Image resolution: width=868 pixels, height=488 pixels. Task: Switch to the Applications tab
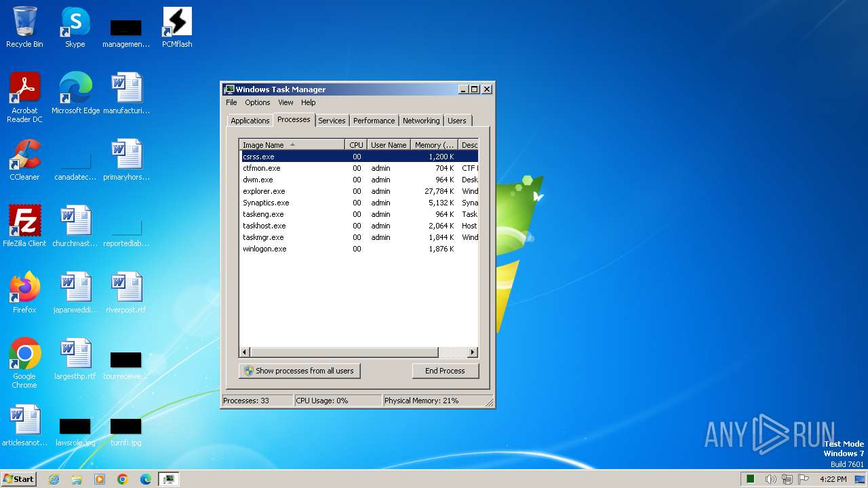pos(250,121)
